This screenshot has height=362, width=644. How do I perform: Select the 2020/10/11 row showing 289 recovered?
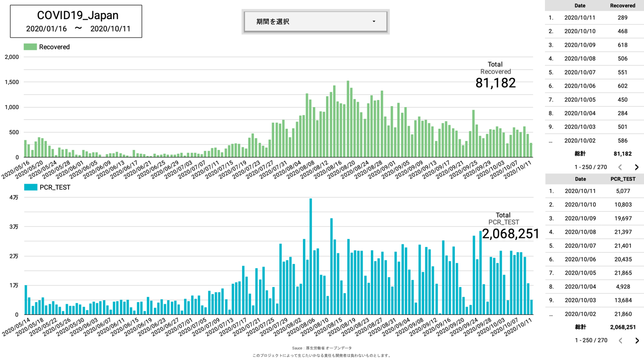(x=594, y=18)
